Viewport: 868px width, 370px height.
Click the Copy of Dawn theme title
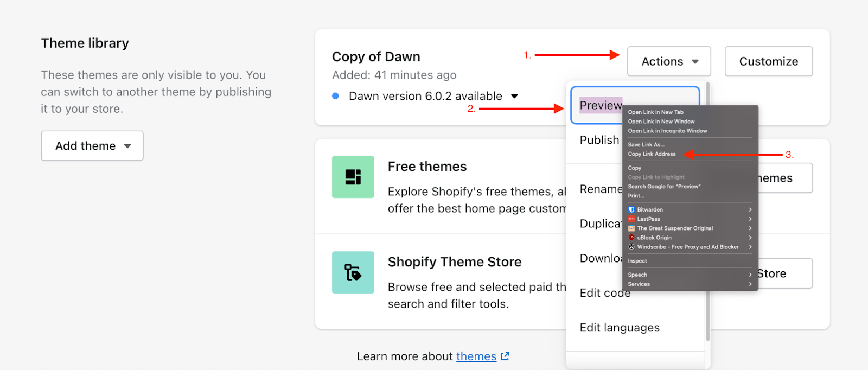click(376, 57)
